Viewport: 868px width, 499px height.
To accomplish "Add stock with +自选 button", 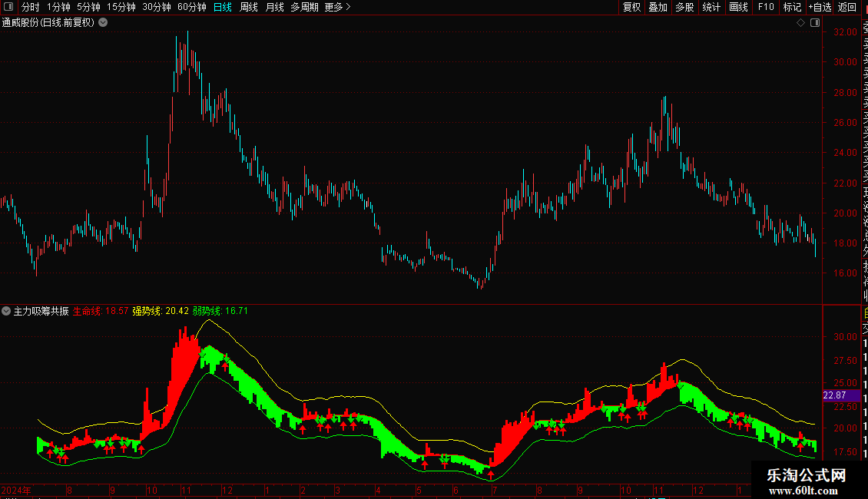I will pos(820,7).
